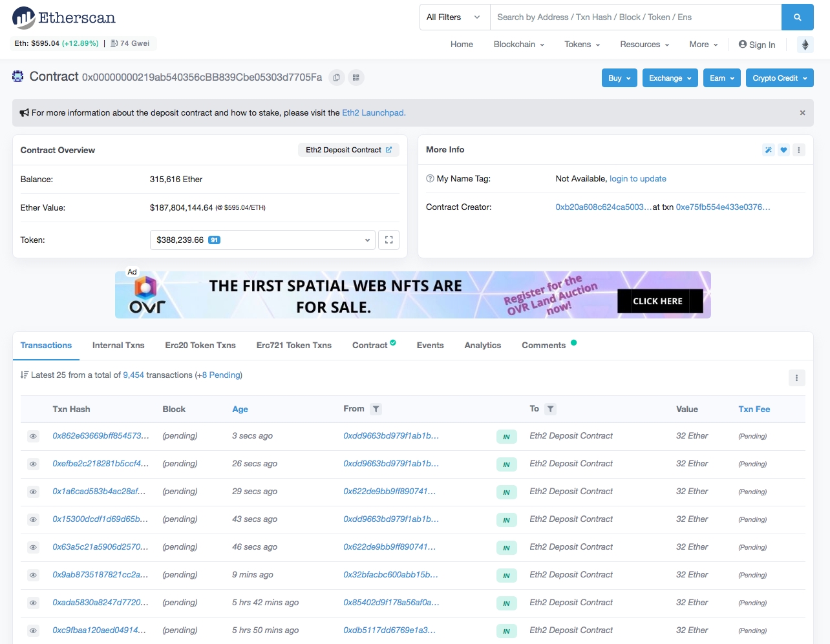Screen dimensions: 830x644
Task: Switch to the Erc20 Token Txns tab
Action: (200, 346)
